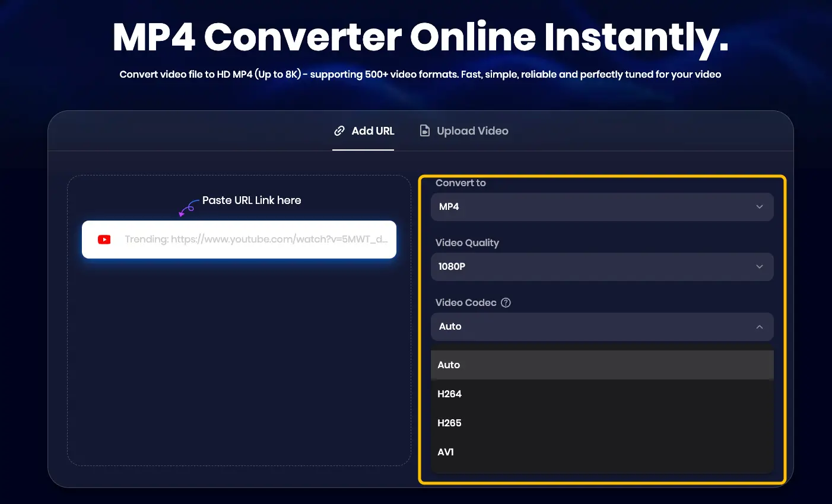Collapse the expanded Video Codec dropdown

point(602,327)
